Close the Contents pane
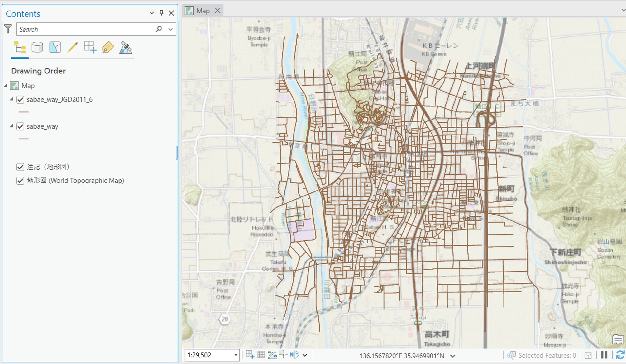Screen dimensions: 626x364 pos(171,13)
